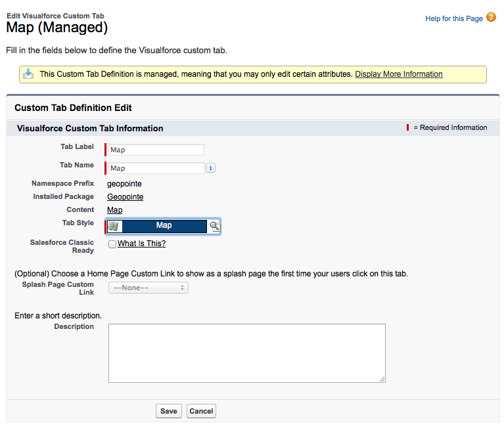Toggle the Salesforce Classic Ready checkbox
This screenshot has width=504, height=432.
(x=112, y=244)
